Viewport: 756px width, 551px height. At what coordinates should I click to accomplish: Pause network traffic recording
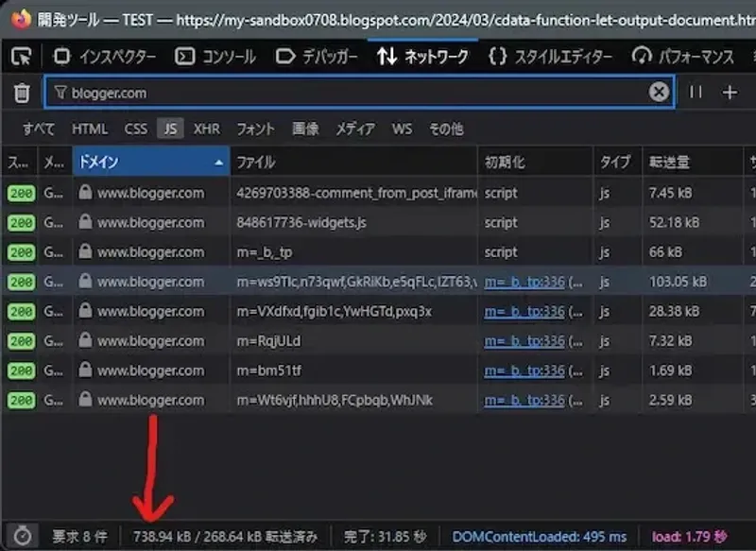coord(696,93)
